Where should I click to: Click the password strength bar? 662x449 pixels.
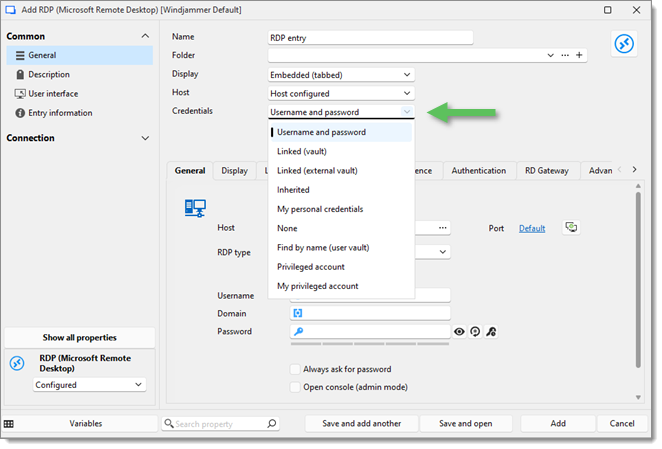(x=370, y=344)
